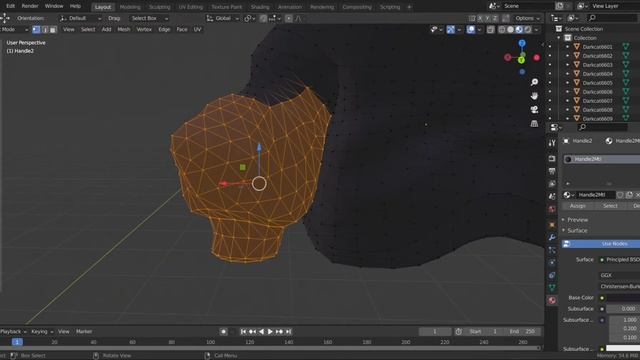Toggle visibility dot of Darkcat6604
The image size is (640, 360).
click(550, 74)
